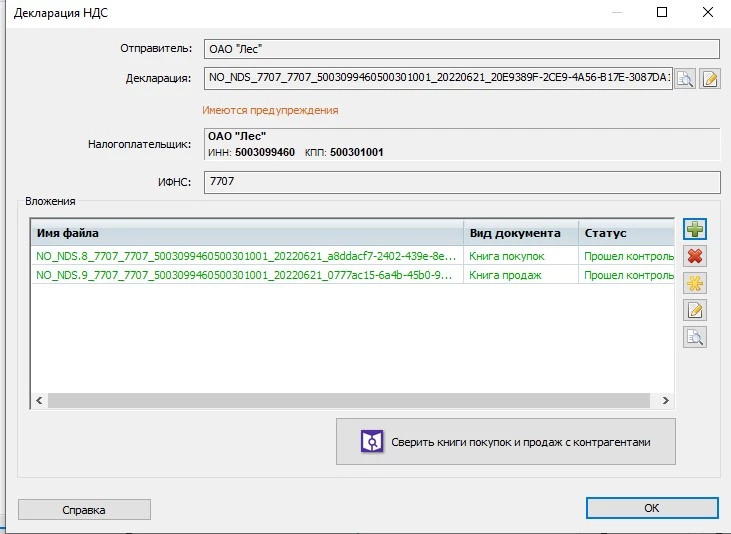Sort by the Вид документа column header
The width and height of the screenshot is (731, 534).
[x=520, y=233]
